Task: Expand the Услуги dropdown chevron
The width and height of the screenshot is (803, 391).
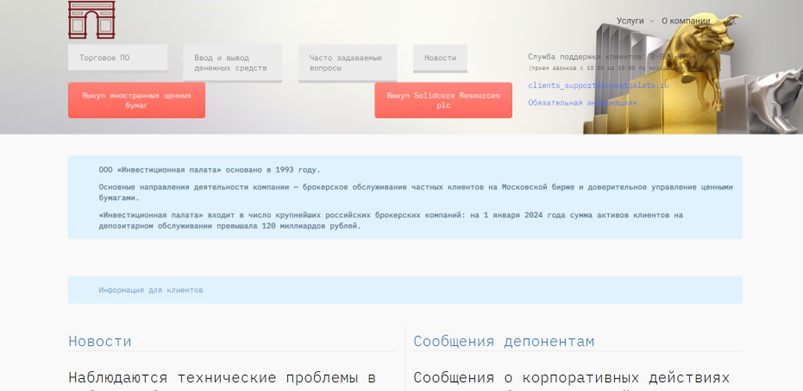Action: 651,21
